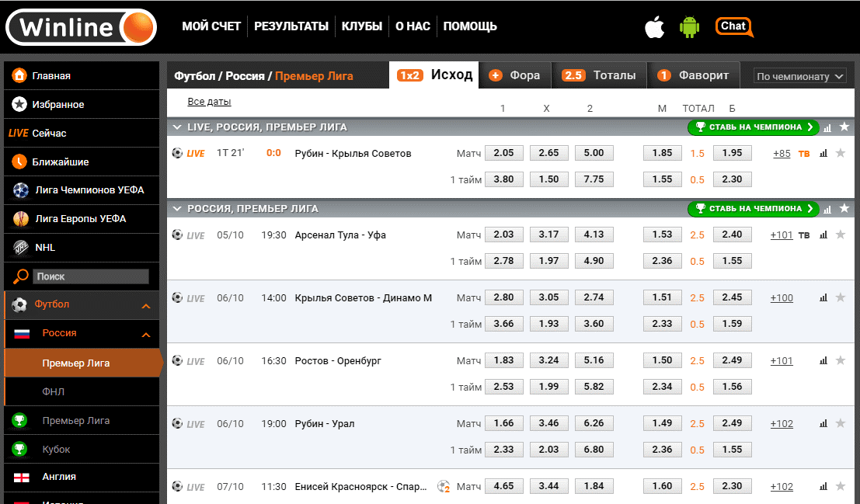
Task: Collapse the Футбол sidebar group
Action: pyautogui.click(x=146, y=306)
